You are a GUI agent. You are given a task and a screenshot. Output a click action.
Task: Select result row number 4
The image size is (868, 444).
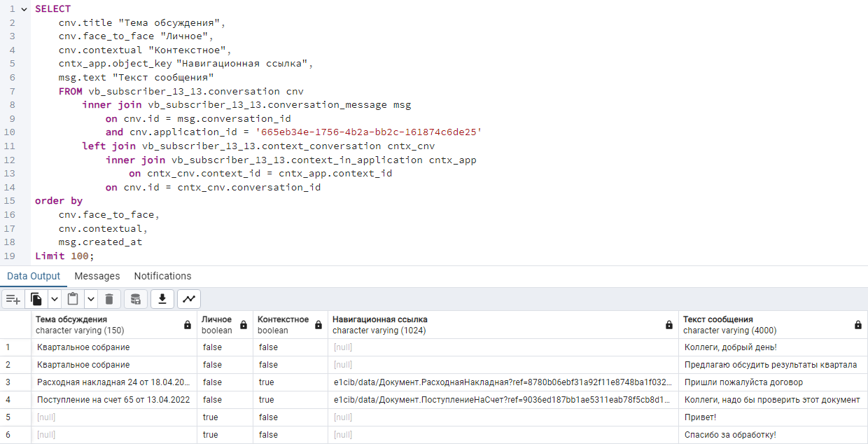[15, 400]
